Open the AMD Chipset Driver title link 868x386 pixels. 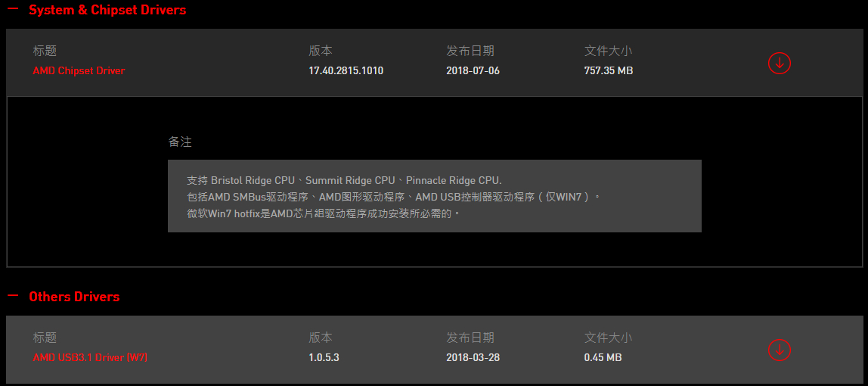point(79,71)
